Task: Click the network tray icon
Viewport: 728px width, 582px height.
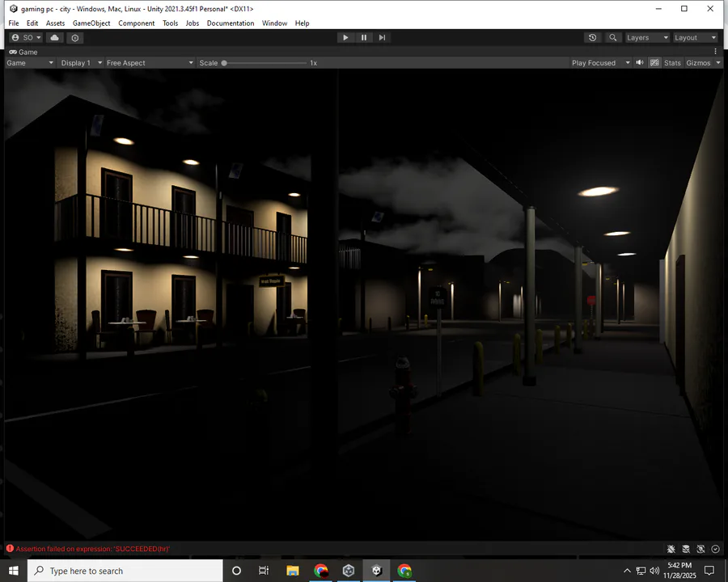Action: coord(641,571)
